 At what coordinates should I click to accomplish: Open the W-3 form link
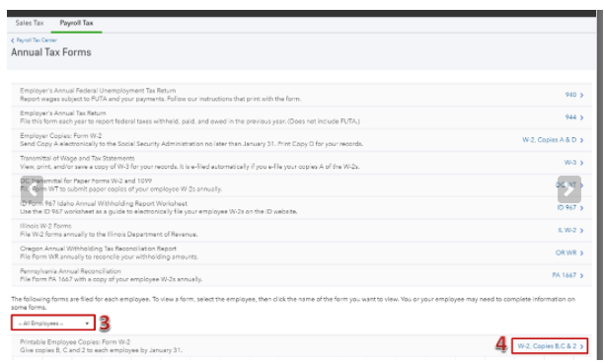click(570, 163)
